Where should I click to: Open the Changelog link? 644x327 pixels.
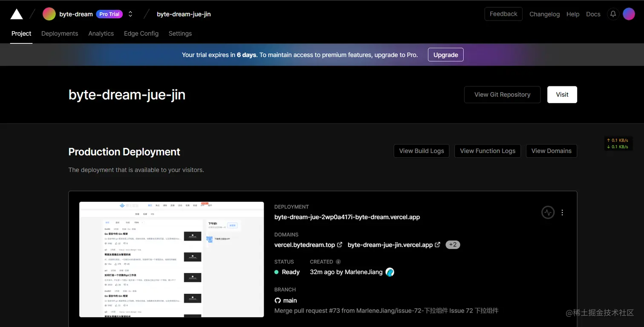[x=544, y=14]
